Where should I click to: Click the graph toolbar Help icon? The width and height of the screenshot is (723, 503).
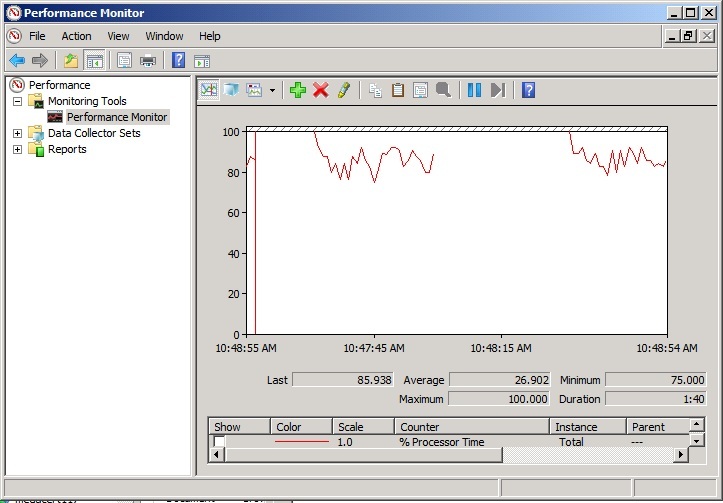[529, 90]
